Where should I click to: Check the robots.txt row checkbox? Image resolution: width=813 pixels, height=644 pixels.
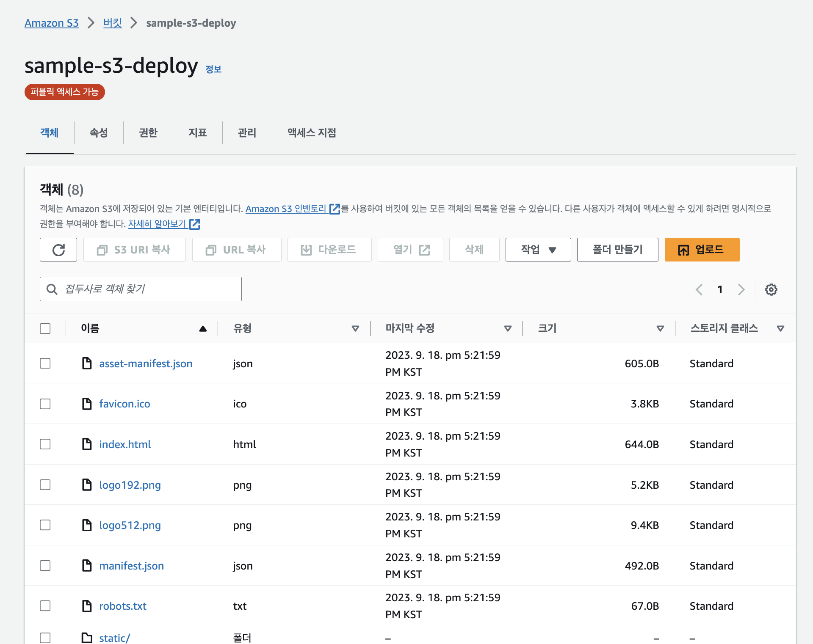click(45, 606)
